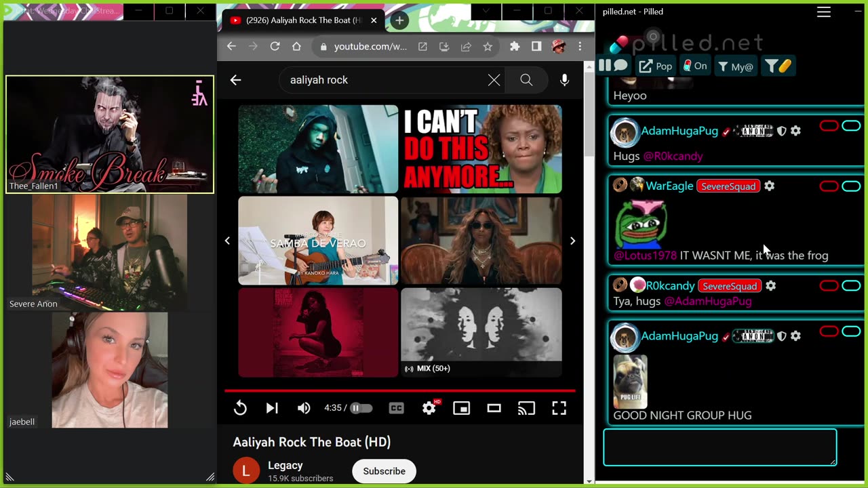Open the red-toned crouching figure video thumbnail
The width and height of the screenshot is (868, 488).
tap(318, 332)
